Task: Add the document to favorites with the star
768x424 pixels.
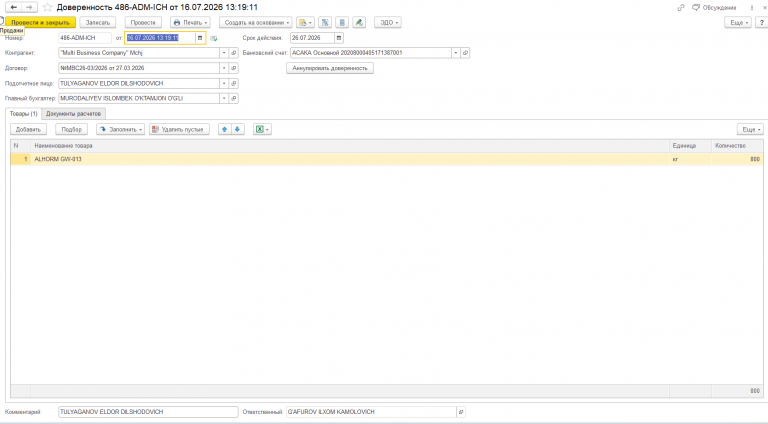Action: point(47,7)
